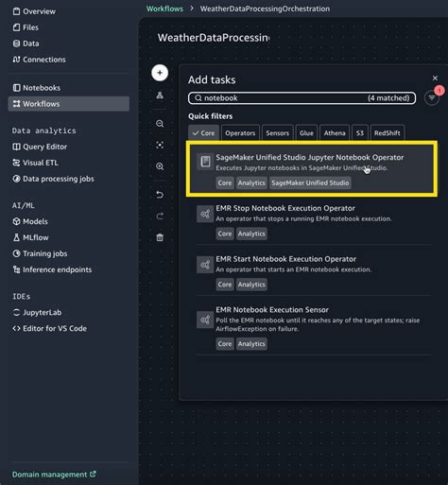The height and width of the screenshot is (485, 448).
Task: Enable the Glue quick filter
Action: coord(306,133)
